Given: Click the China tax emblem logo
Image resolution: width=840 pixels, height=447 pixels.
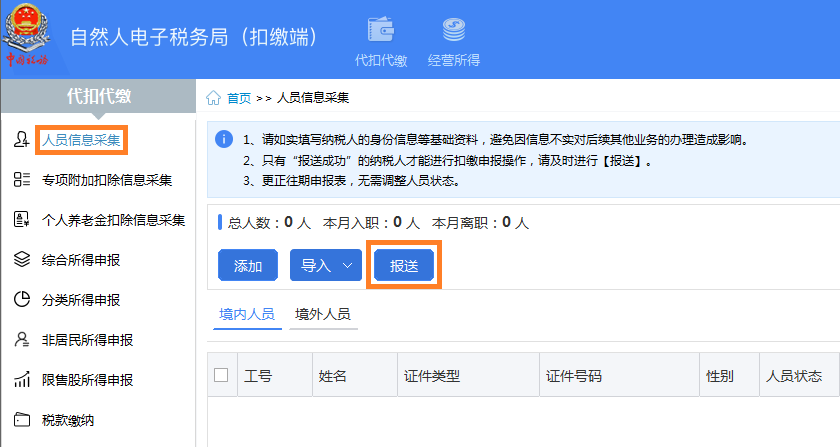Looking at the screenshot, I should coord(26,35).
